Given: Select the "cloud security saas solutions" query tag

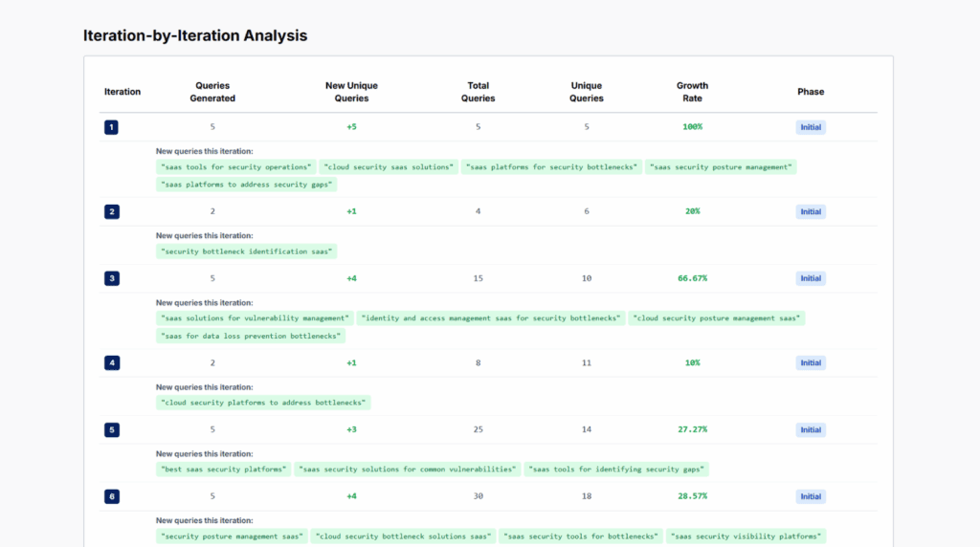Looking at the screenshot, I should coord(389,167).
